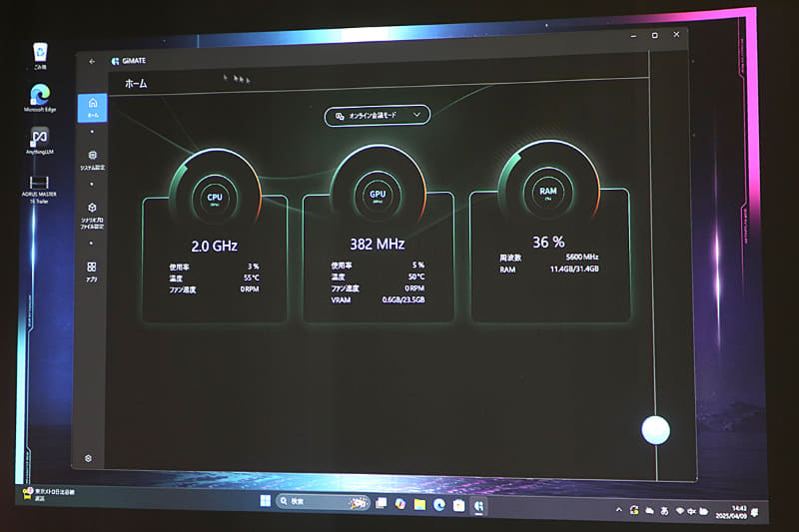The height and width of the screenshot is (532, 799).
Task: Minimize the GiMATE window
Action: [x=633, y=36]
